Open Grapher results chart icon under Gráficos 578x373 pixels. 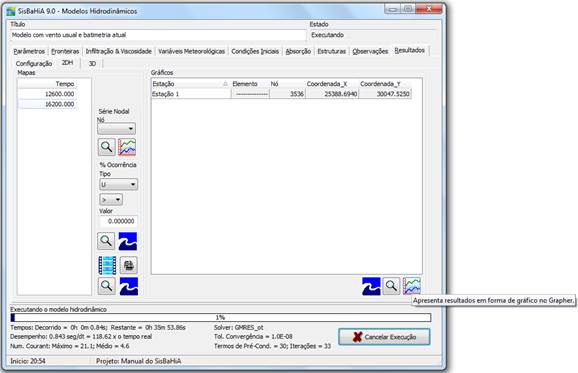412,286
